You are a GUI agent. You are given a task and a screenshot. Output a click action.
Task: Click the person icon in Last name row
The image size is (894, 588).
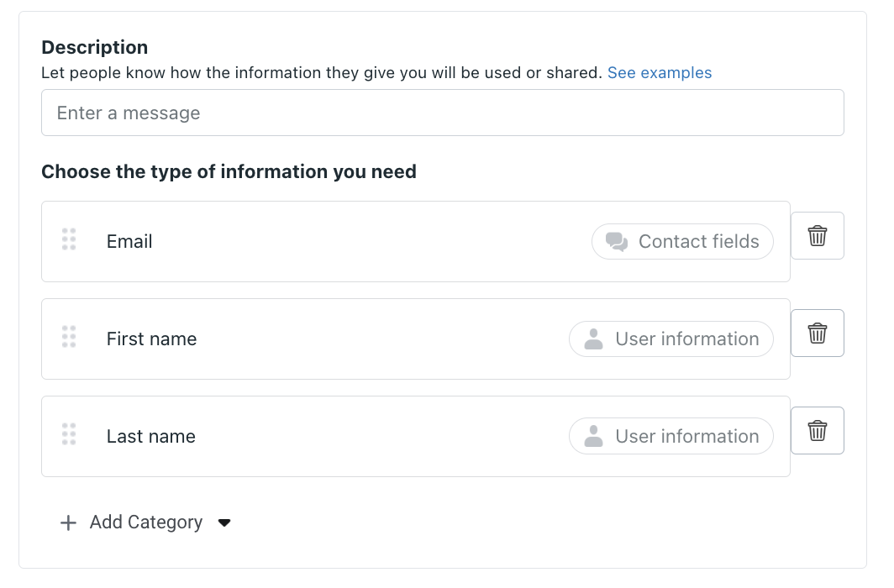click(x=594, y=437)
